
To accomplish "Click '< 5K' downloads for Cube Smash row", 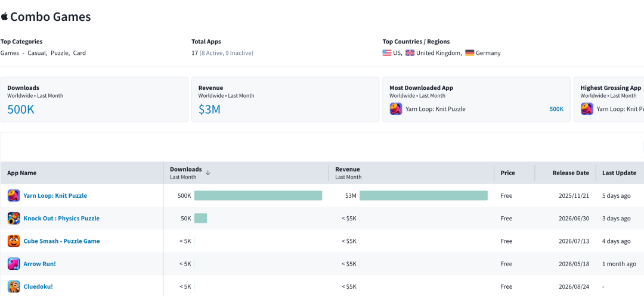I will pos(185,241).
